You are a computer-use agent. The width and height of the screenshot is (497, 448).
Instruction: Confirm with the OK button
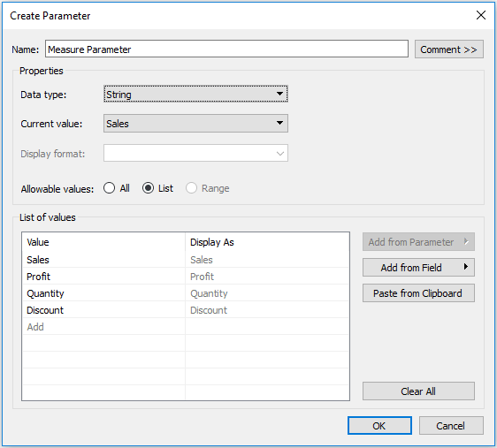click(x=379, y=426)
